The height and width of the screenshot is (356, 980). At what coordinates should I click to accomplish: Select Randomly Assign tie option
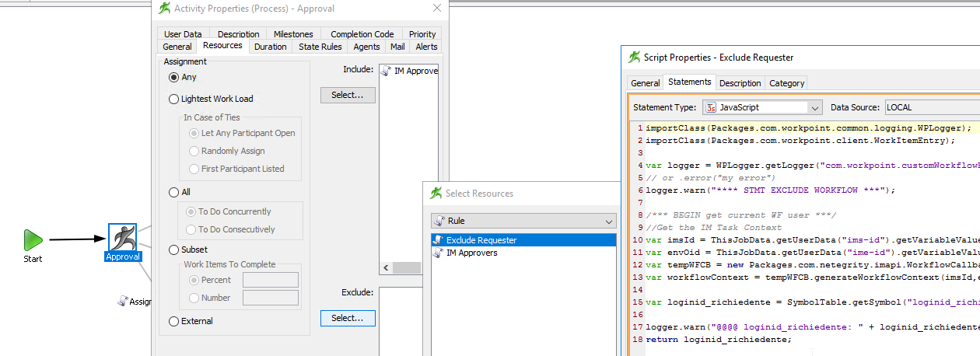[x=194, y=151]
